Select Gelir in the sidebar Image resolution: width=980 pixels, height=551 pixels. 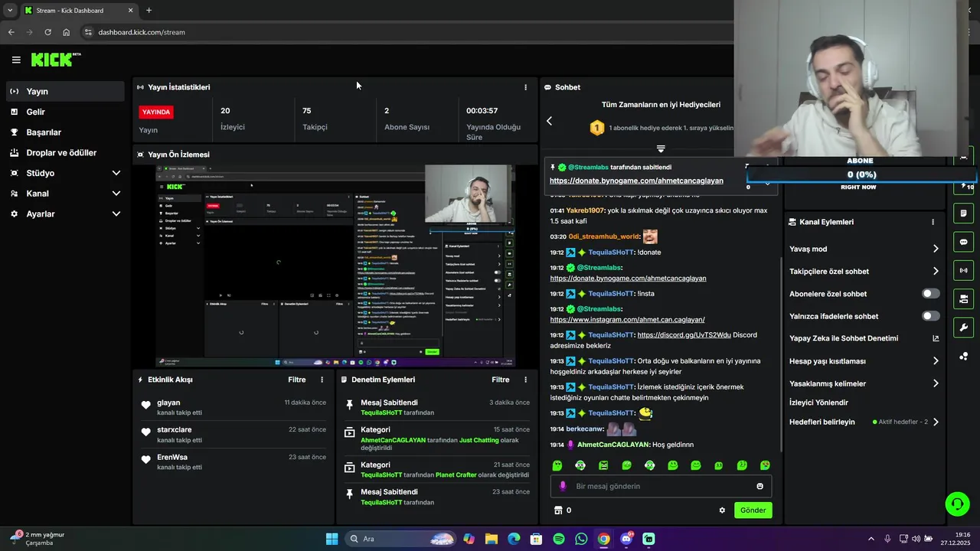pyautogui.click(x=64, y=112)
